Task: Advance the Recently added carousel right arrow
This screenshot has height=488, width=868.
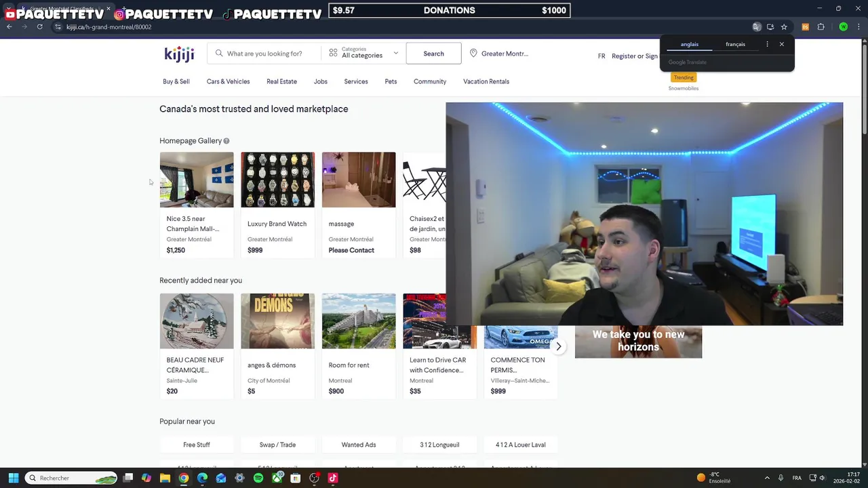Action: click(x=559, y=346)
